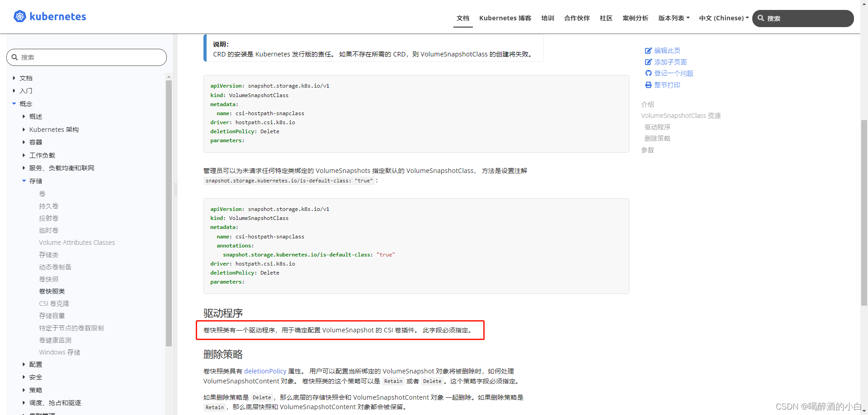
Task: Open the 投射卷 sidebar page
Action: 49,218
